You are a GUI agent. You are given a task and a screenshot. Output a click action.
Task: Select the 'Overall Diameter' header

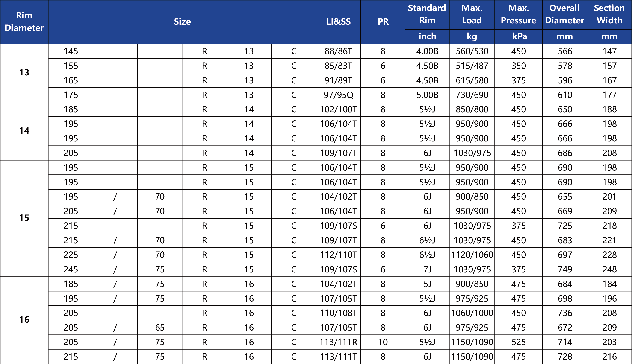click(565, 15)
